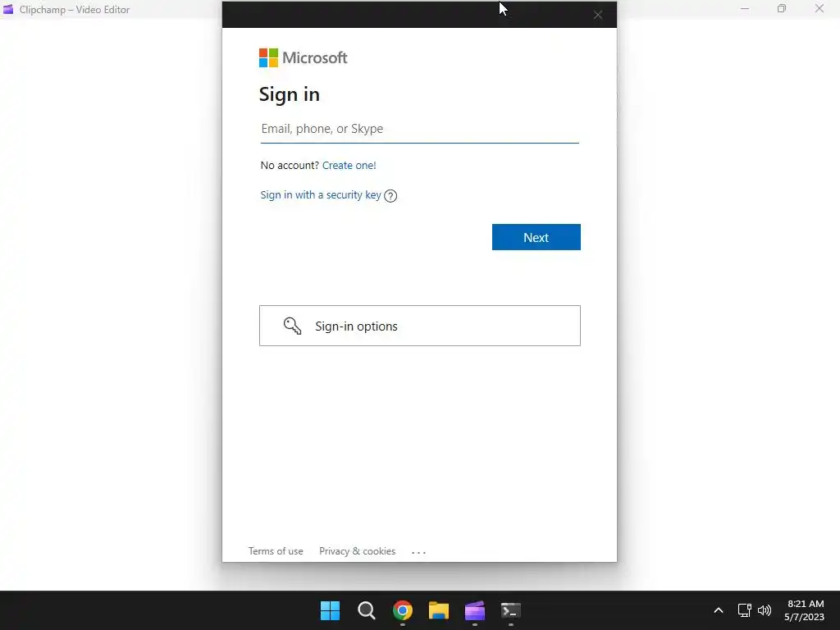This screenshot has width=840, height=630.
Task: Click the blue Next button
Action: (x=536, y=237)
